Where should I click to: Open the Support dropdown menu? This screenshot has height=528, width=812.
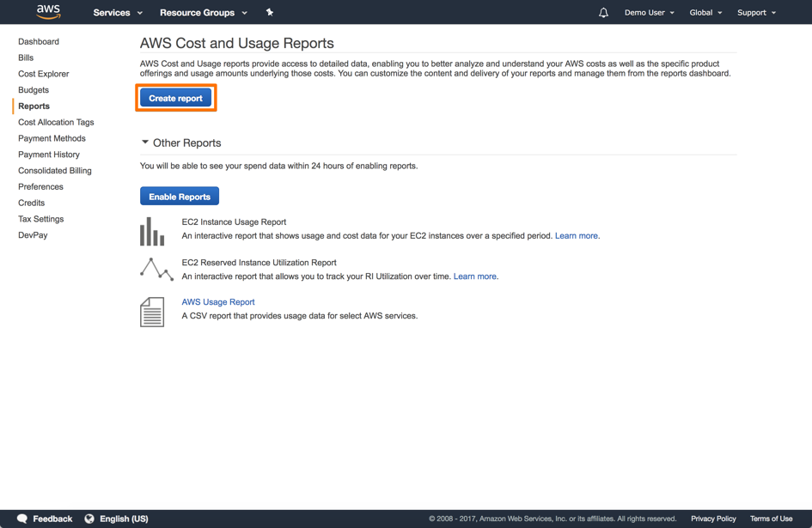click(x=756, y=13)
